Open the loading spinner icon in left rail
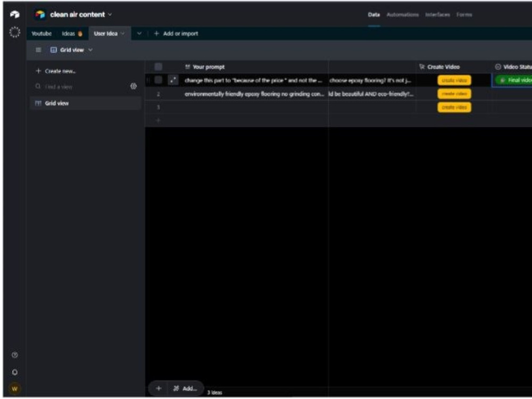The width and height of the screenshot is (532, 399). [x=14, y=32]
